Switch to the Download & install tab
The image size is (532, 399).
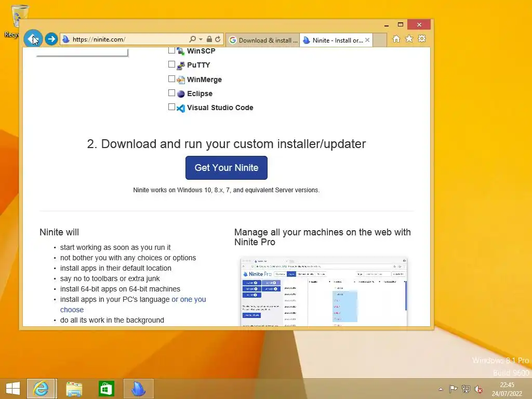(263, 41)
